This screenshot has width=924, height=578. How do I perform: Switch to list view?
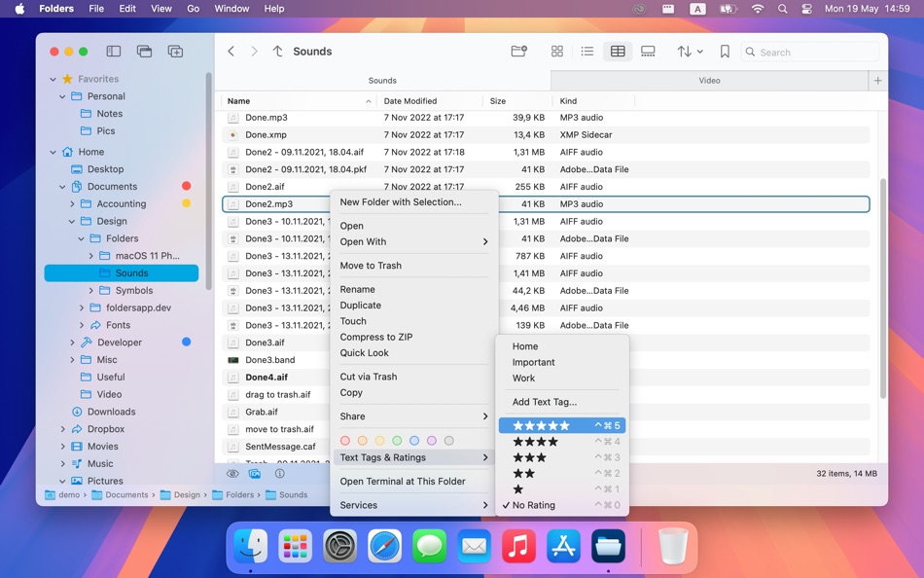tap(587, 51)
